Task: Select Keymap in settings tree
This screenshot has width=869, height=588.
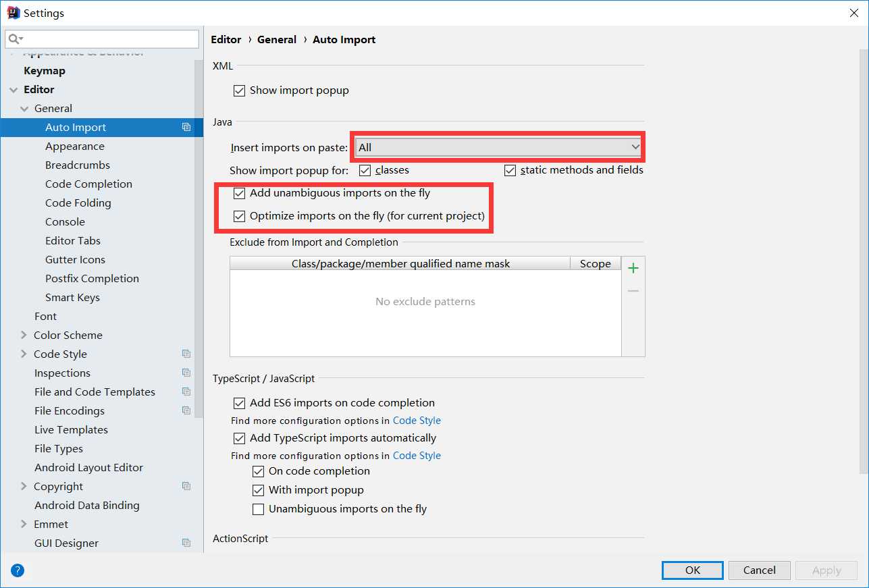Action: point(45,70)
